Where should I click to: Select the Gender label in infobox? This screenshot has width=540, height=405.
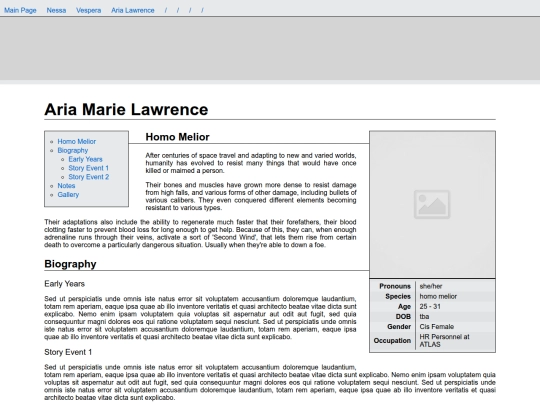[x=399, y=326]
